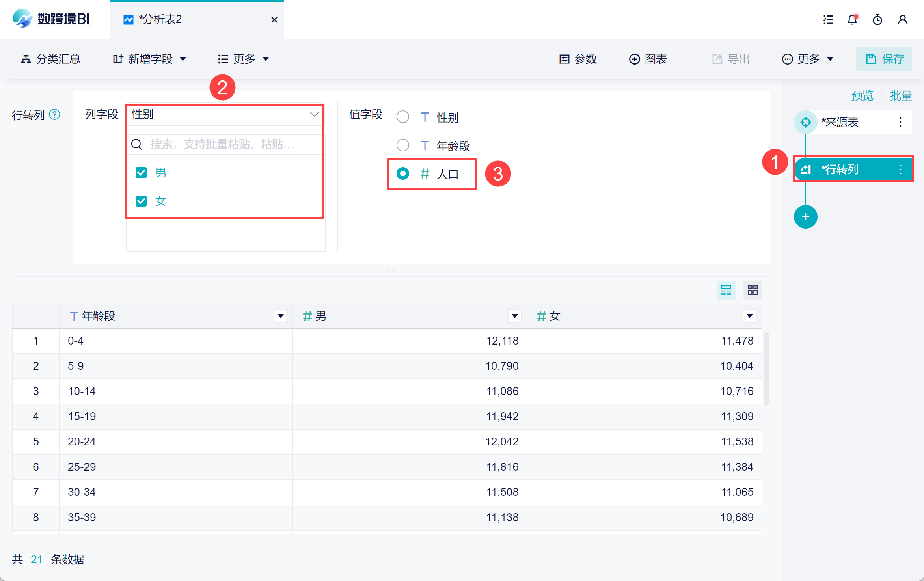Click the help icon beside 行转列

54,115
